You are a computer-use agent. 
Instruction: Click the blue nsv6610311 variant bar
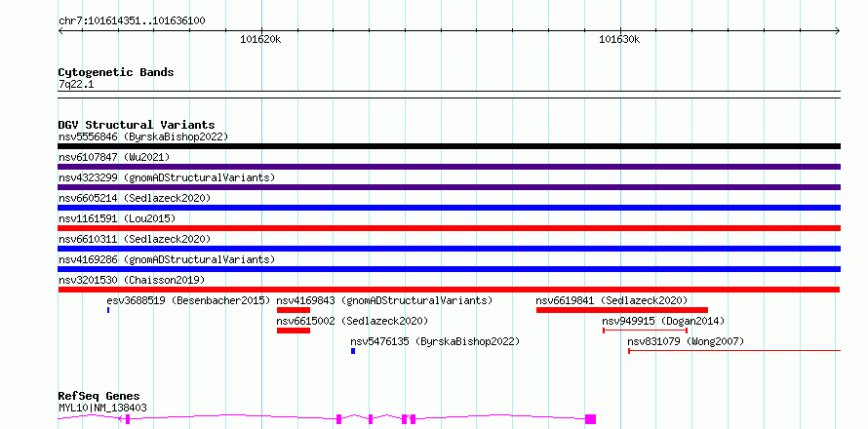pyautogui.click(x=449, y=249)
